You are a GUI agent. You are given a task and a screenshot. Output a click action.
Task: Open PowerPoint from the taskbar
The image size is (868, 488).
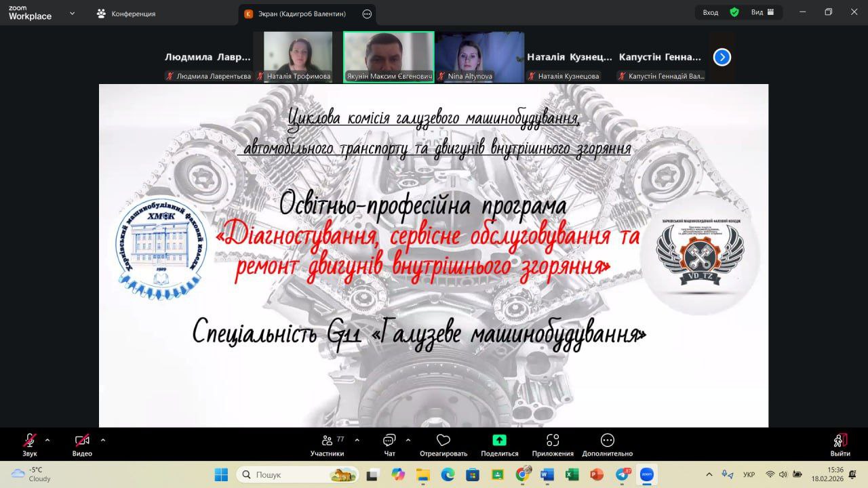click(x=597, y=474)
